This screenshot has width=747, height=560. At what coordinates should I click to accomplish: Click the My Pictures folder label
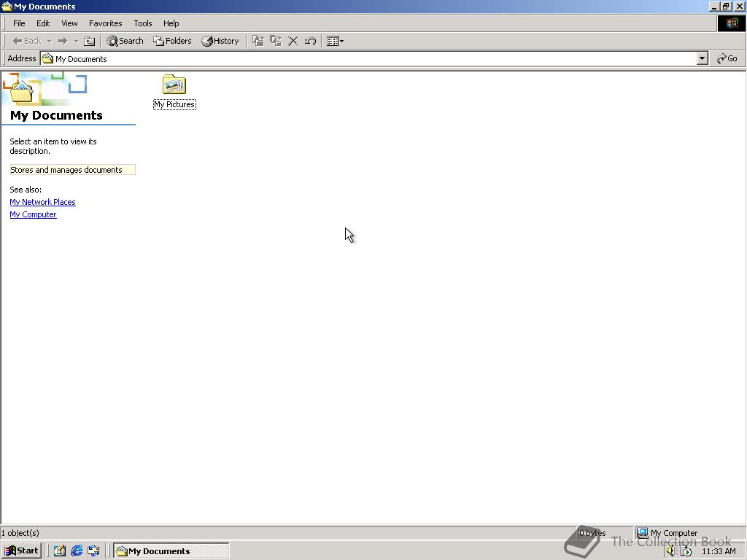(174, 104)
